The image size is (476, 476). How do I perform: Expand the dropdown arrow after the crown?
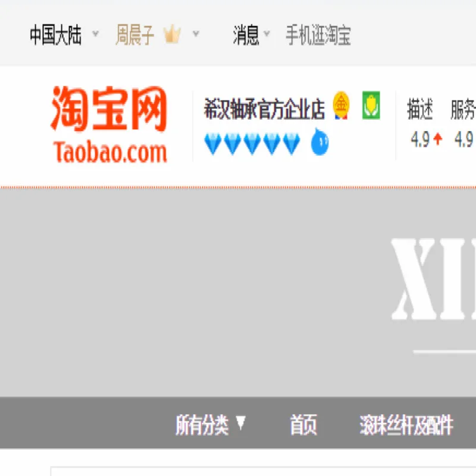pos(196,33)
